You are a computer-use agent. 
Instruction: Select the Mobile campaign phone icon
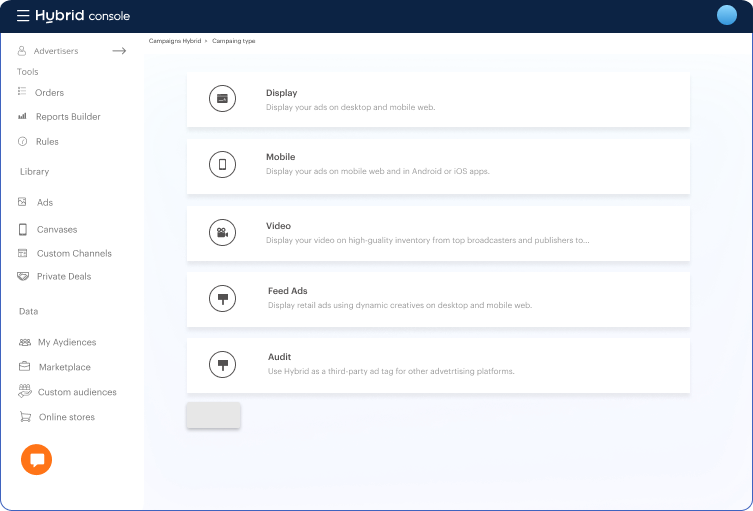pos(222,164)
